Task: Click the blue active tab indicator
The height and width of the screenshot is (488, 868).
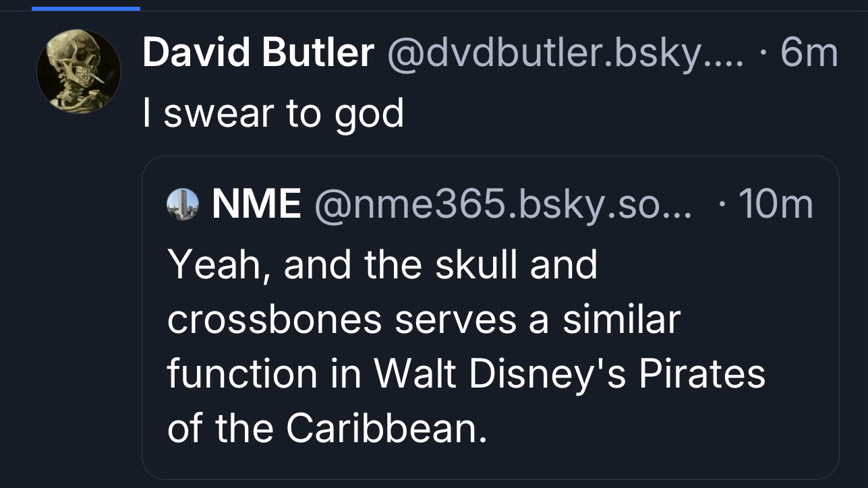Action: [x=86, y=8]
